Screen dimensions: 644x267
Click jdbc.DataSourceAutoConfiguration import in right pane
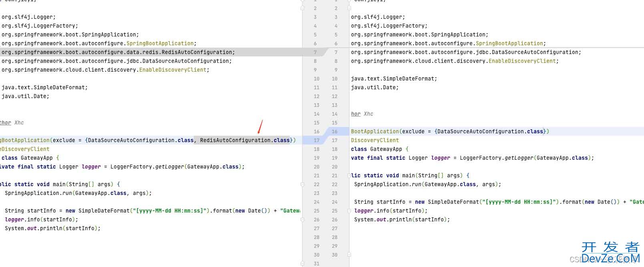tap(466, 52)
